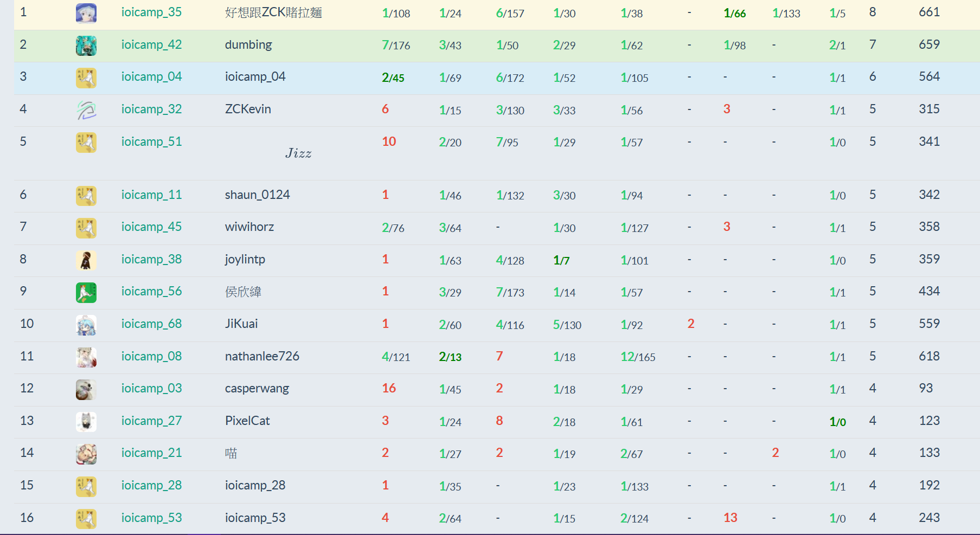Open avatar of ioicamp_45

(x=86, y=228)
